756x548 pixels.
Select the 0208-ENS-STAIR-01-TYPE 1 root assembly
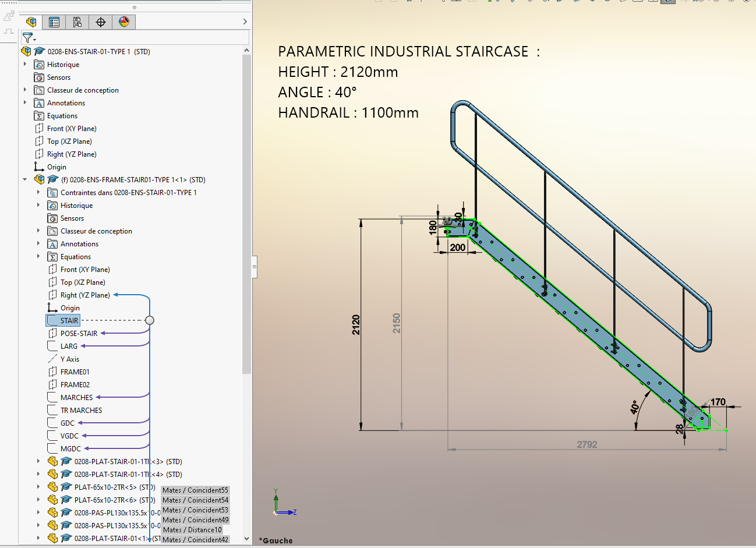[98, 52]
